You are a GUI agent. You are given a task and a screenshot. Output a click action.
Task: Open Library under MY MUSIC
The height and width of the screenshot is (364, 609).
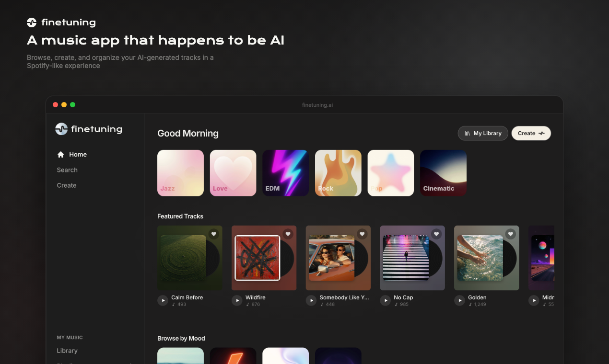67,350
